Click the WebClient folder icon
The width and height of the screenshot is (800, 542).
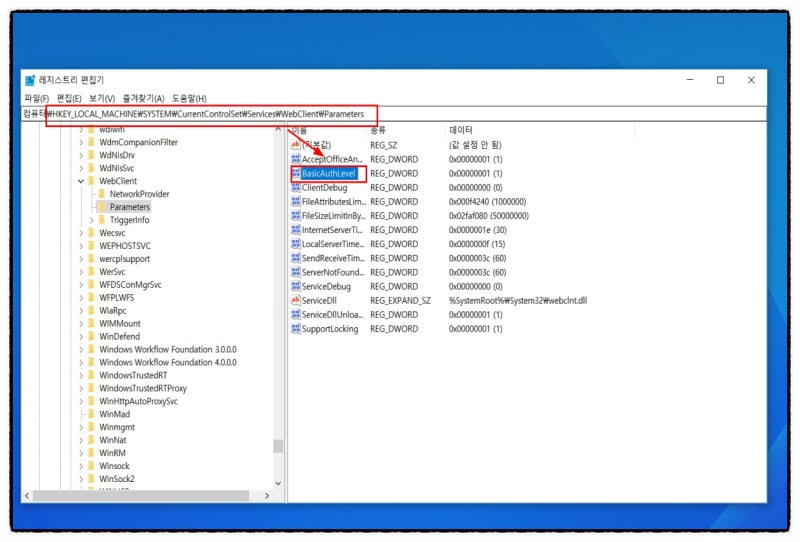tap(91, 181)
